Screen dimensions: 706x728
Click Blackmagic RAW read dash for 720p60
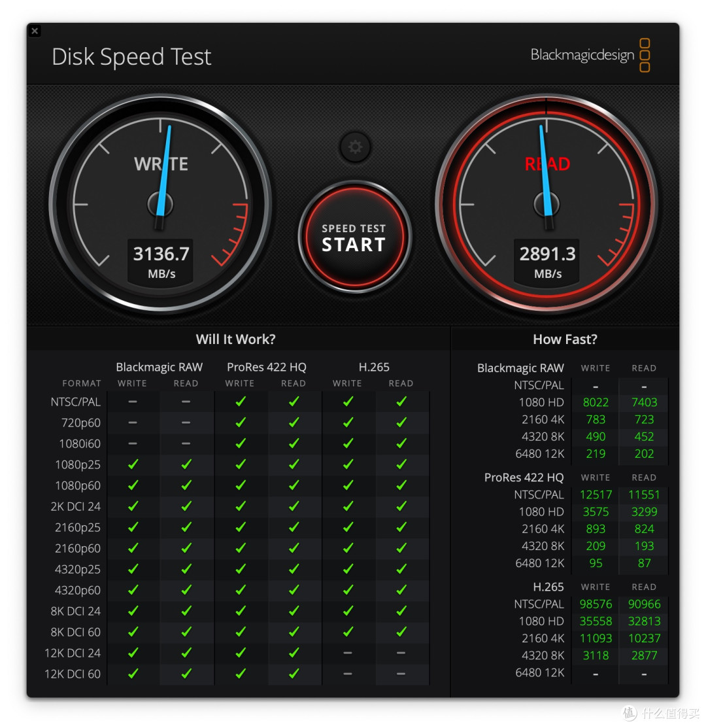click(x=186, y=423)
